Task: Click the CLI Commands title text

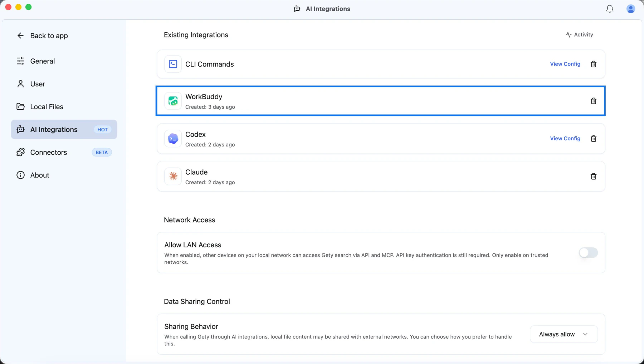Action: tap(209, 64)
